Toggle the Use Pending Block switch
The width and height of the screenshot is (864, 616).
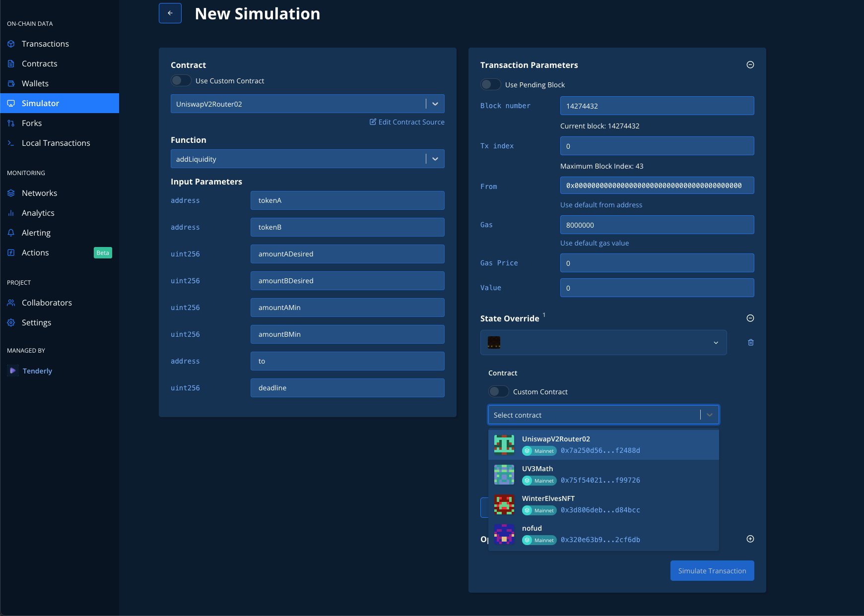click(x=491, y=84)
